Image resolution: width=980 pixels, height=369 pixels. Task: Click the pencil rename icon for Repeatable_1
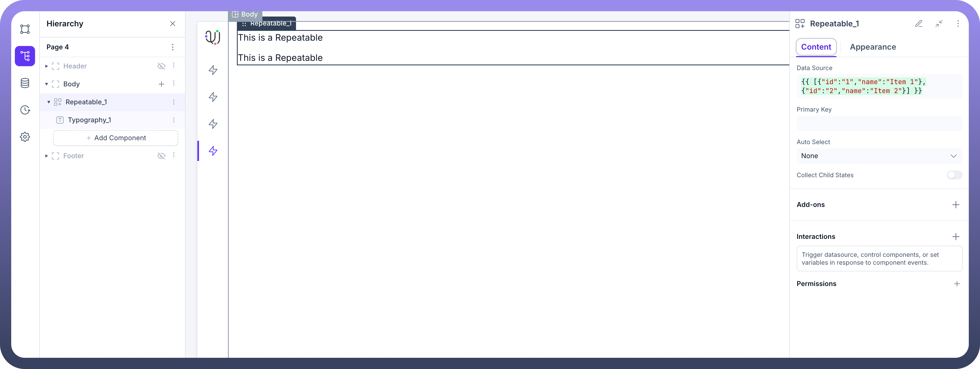tap(919, 24)
